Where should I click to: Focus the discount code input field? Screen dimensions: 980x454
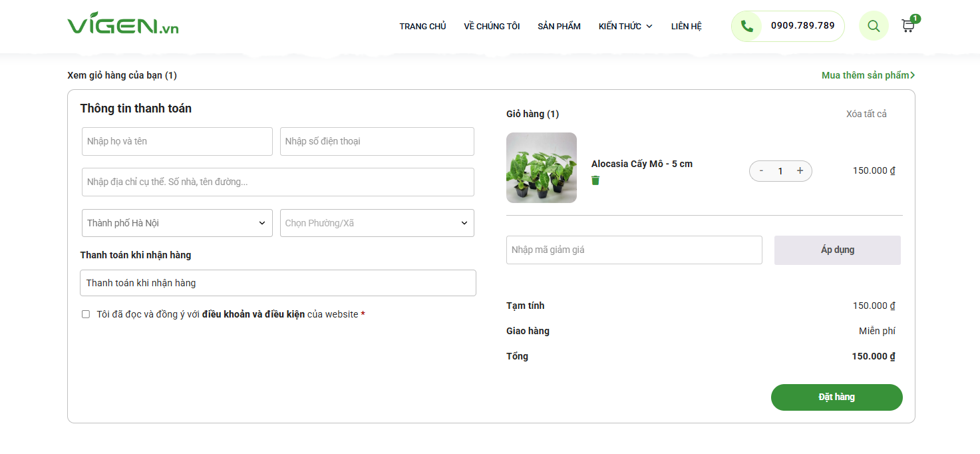pos(633,250)
